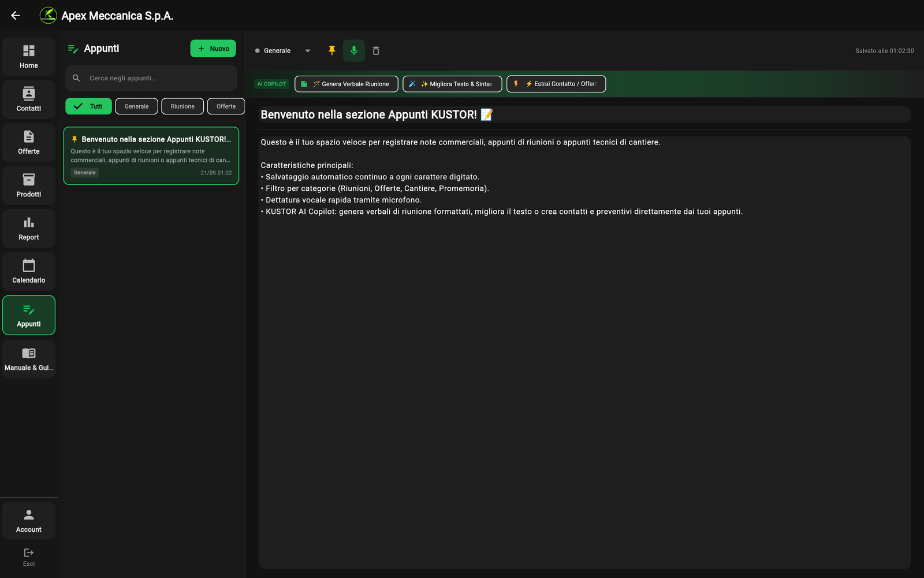The height and width of the screenshot is (578, 924).
Task: Click the search magnifier icon
Action: [76, 78]
